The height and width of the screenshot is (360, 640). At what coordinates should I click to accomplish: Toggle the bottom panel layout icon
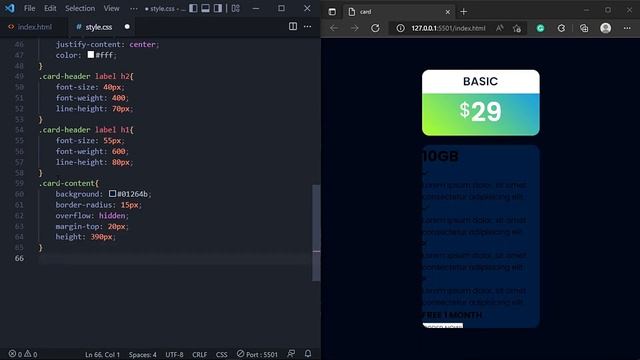click(206, 8)
